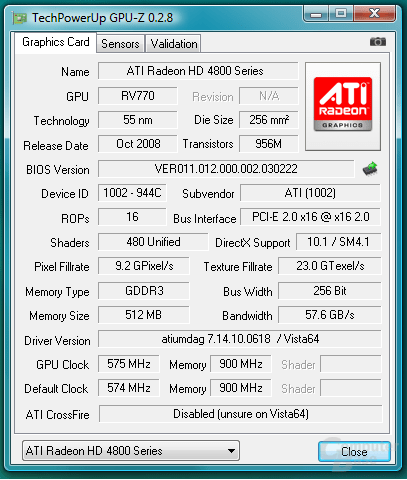Click the GPU field showing RV770
Image resolution: width=407 pixels, height=480 pixels.
pos(138,96)
